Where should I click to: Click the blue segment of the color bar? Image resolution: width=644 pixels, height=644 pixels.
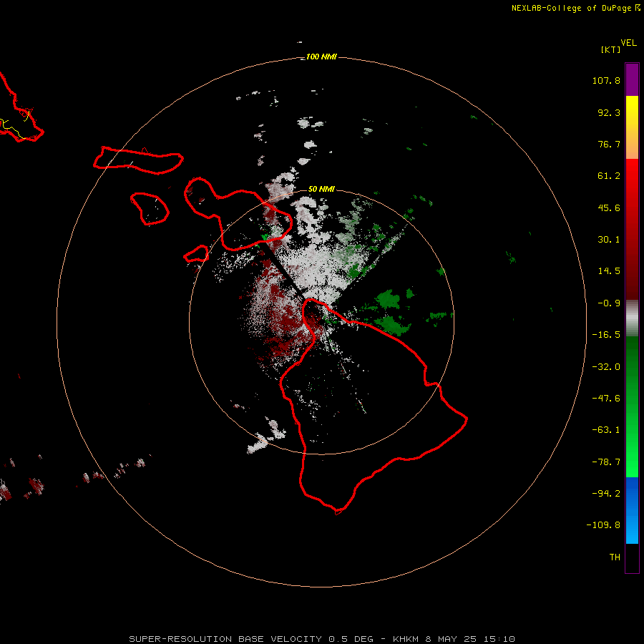(632, 510)
